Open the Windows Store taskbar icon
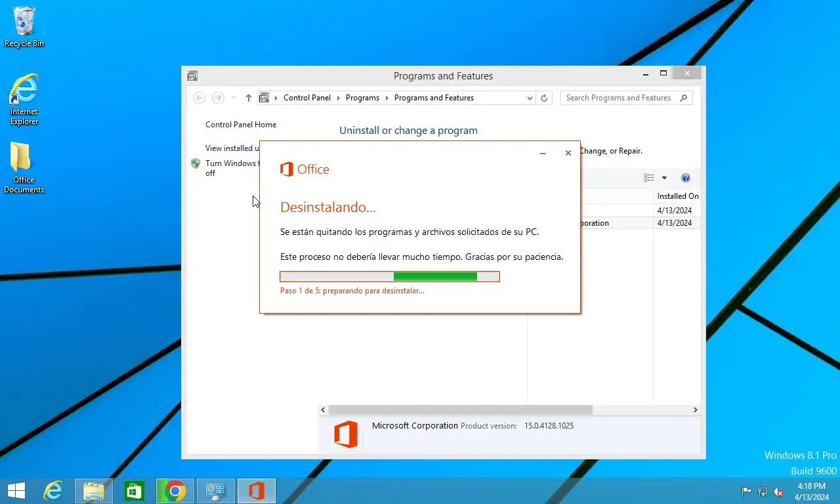Screen dimensions: 840x504 tap(135, 491)
